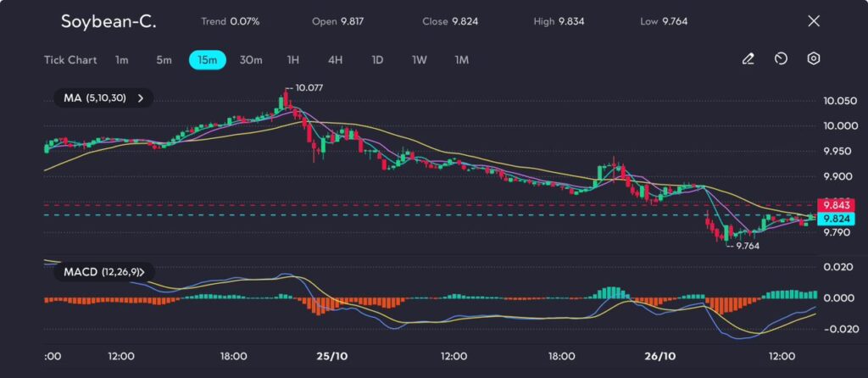The height and width of the screenshot is (378, 868).
Task: Click the indicator gauge icon
Action: point(781,59)
